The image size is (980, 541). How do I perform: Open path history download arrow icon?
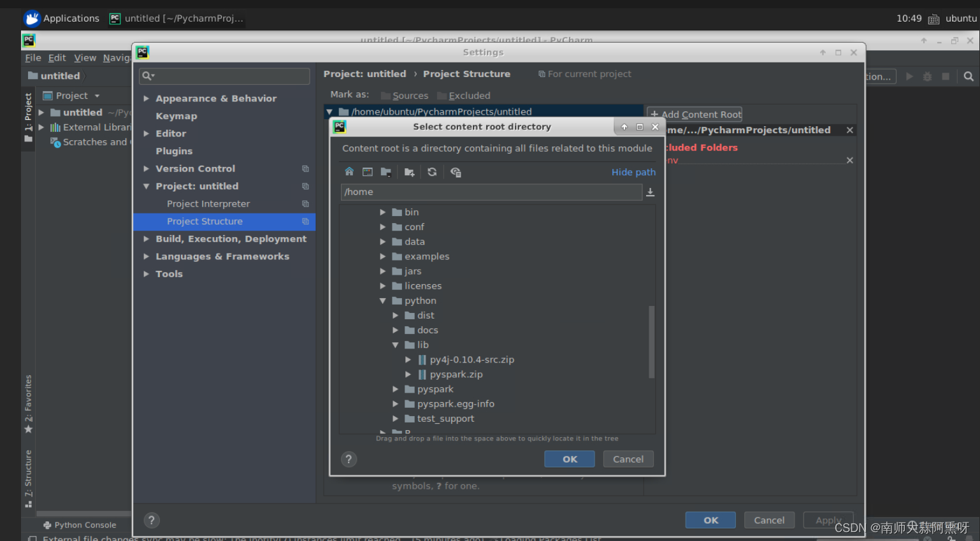click(650, 192)
